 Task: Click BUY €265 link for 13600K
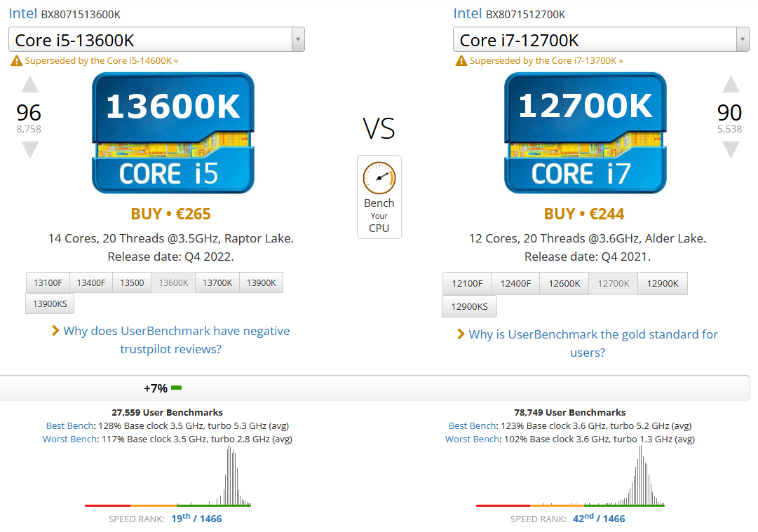pyautogui.click(x=170, y=214)
